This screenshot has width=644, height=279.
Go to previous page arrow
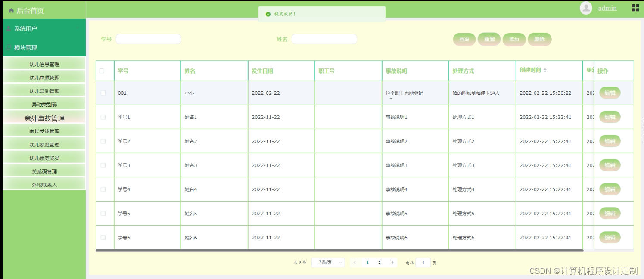click(x=355, y=262)
